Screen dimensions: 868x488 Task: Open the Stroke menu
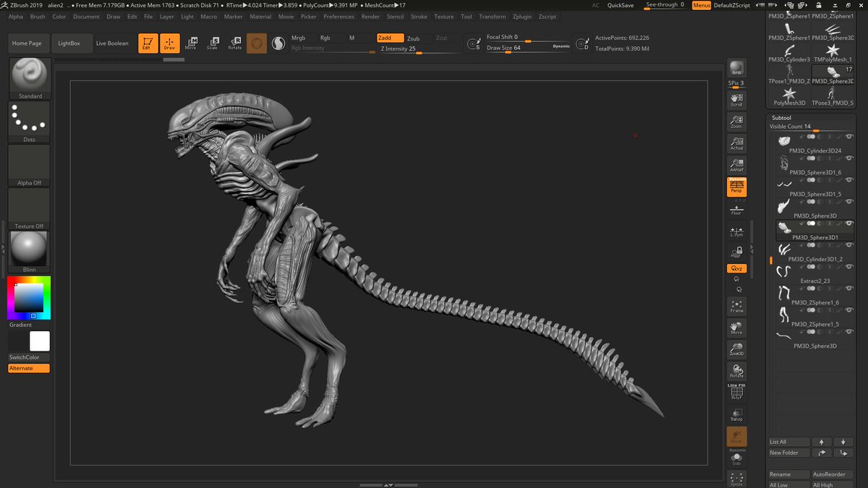coord(419,16)
